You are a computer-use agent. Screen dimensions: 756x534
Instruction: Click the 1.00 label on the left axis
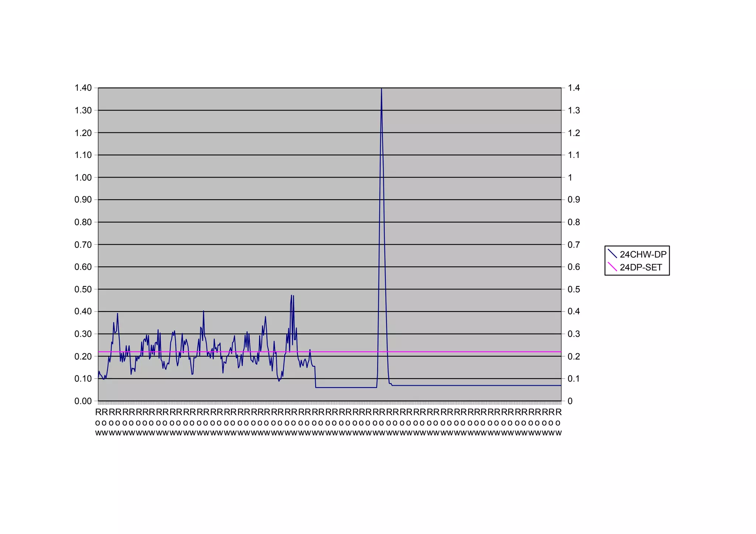point(83,178)
